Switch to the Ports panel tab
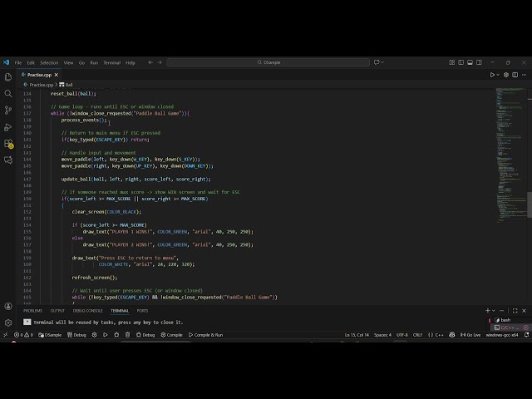Screen dimensions: 532x399 [x=142, y=310]
